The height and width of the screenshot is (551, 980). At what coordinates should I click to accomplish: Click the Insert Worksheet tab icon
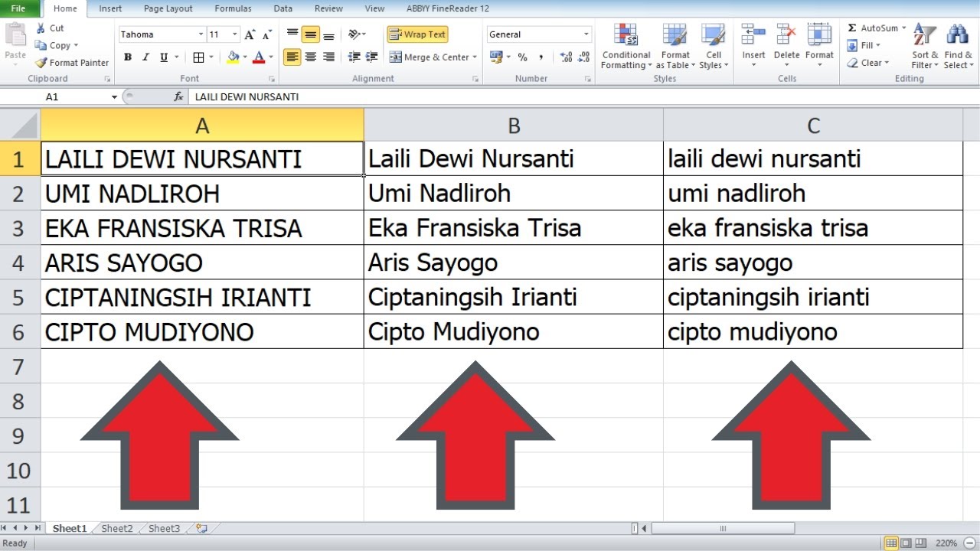(x=201, y=528)
